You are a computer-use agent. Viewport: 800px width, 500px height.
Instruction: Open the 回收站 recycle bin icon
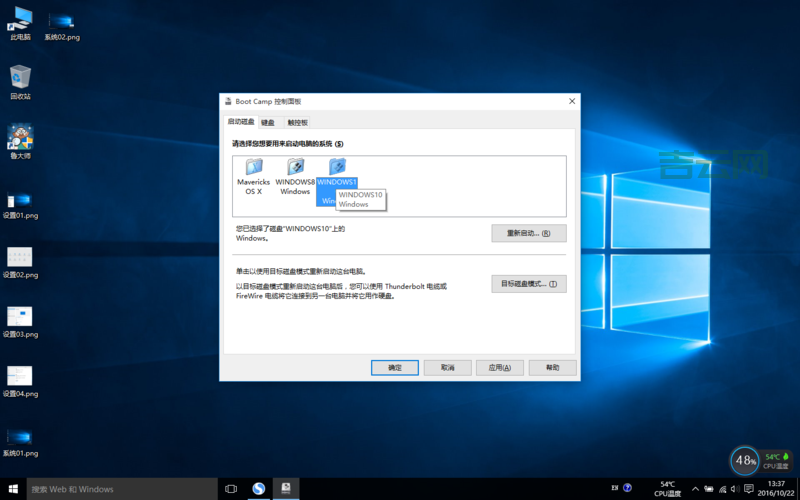(x=20, y=82)
